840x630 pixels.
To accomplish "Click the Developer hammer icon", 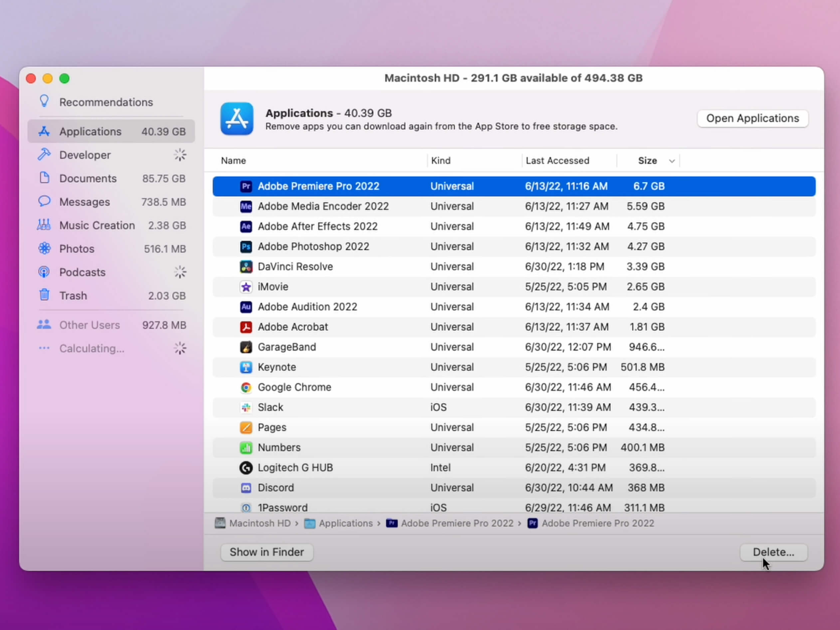I will point(44,154).
